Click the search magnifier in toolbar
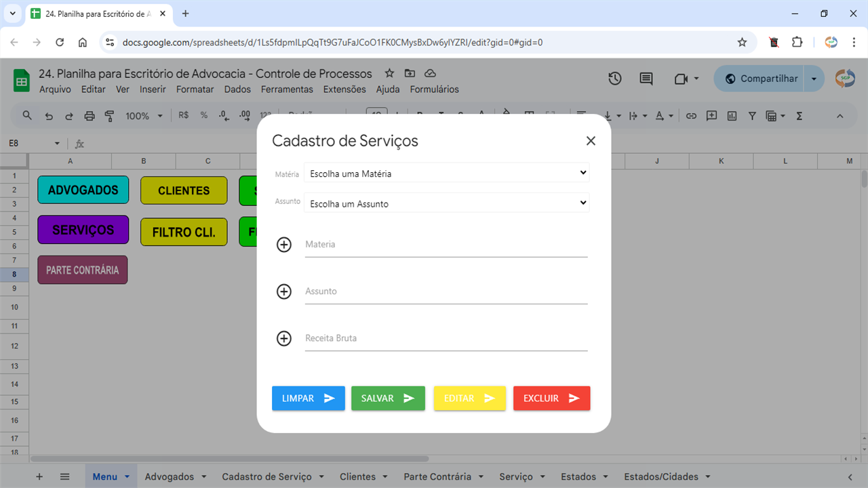868x488 pixels. tap(27, 116)
